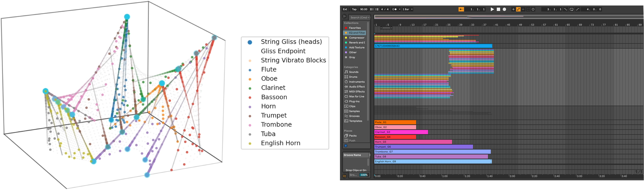644x191 pixels.
Task: Click the 4 / 4 time signature field
Action: click(x=385, y=9)
